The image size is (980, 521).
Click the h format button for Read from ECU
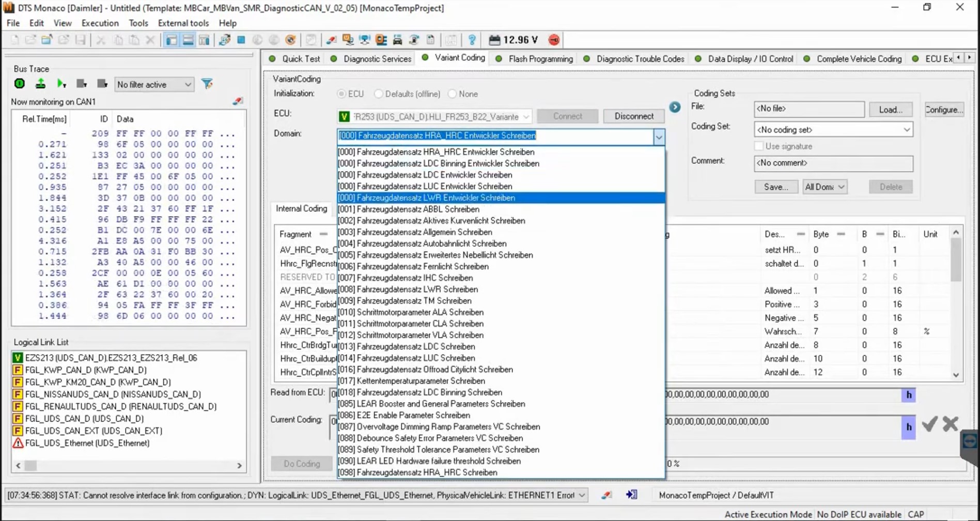[909, 395]
